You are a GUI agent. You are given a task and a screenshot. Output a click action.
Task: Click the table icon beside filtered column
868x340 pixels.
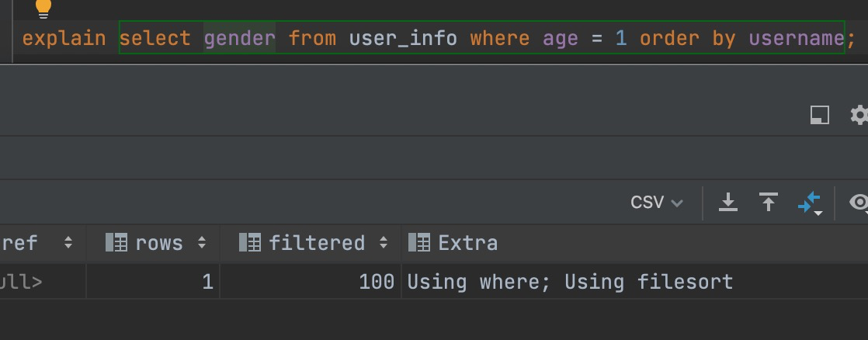pos(250,243)
